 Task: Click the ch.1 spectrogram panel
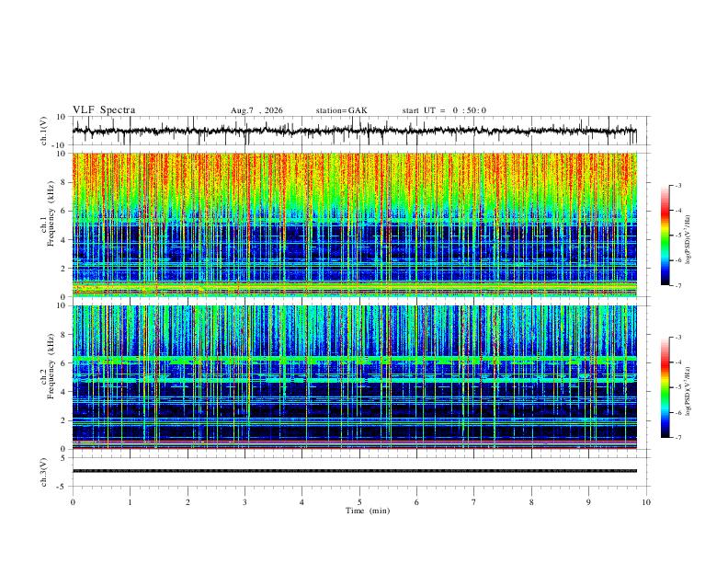click(x=354, y=224)
